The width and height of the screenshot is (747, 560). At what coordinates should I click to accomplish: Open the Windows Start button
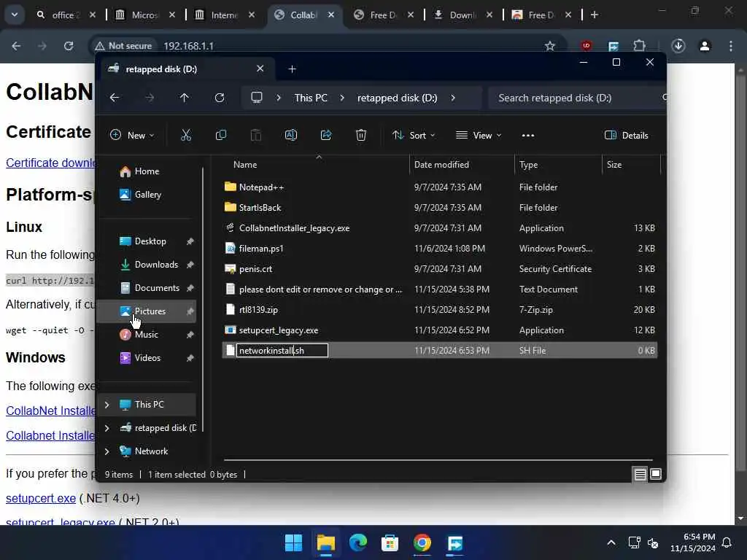[293, 542]
